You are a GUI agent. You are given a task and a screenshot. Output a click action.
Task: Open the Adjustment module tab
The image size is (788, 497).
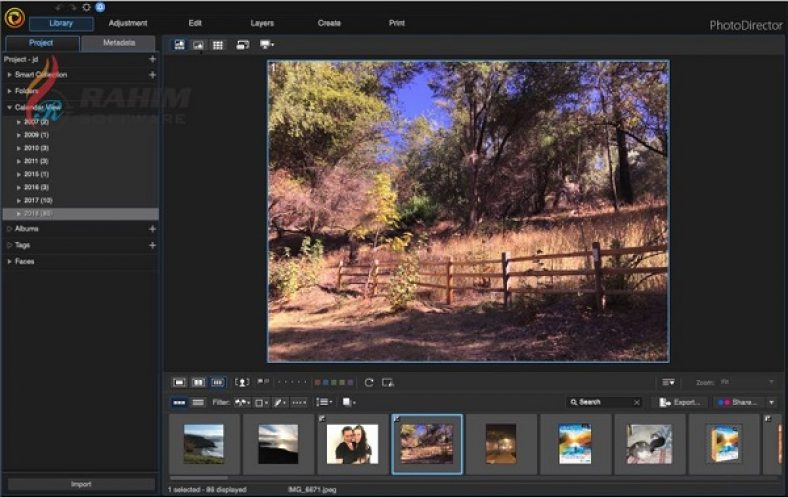tap(128, 23)
